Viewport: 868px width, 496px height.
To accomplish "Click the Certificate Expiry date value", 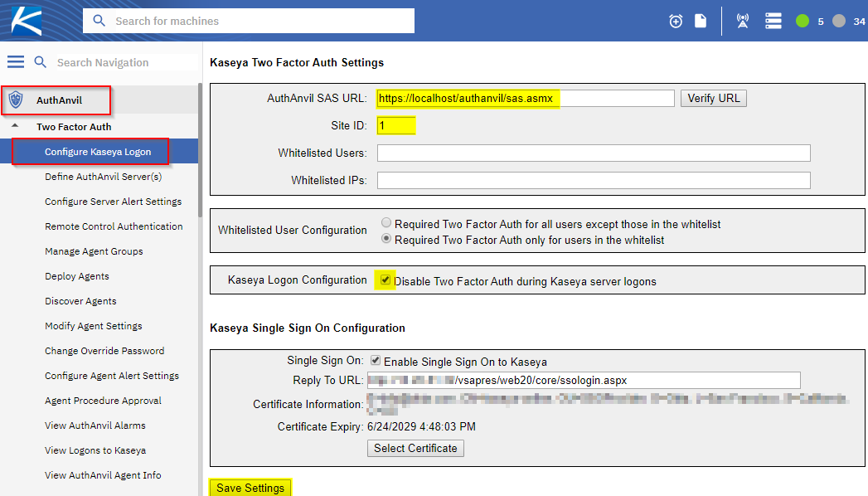I will click(x=421, y=426).
